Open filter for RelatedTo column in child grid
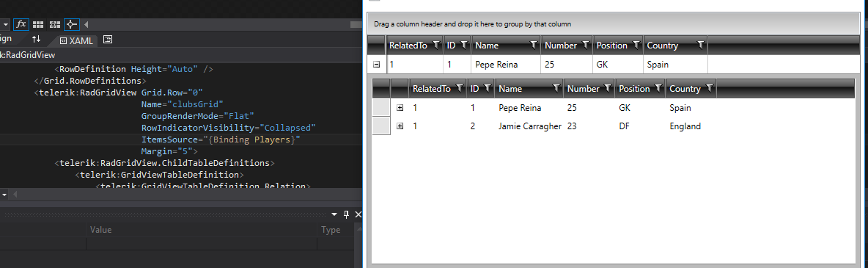This screenshot has height=268, width=868. click(x=459, y=88)
